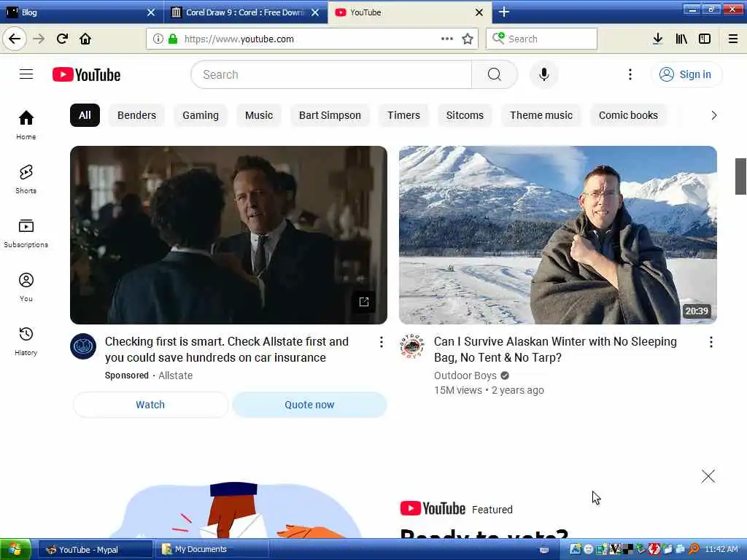This screenshot has height=560, width=747.
Task: Select the Sitcoms filter chip
Action: pos(465,115)
